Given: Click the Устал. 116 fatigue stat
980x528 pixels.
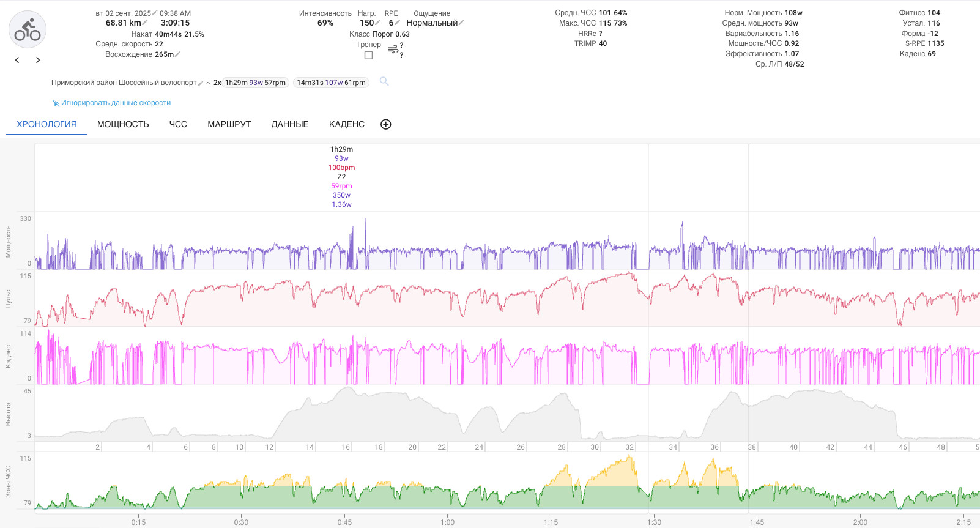Looking at the screenshot, I should click(x=921, y=23).
